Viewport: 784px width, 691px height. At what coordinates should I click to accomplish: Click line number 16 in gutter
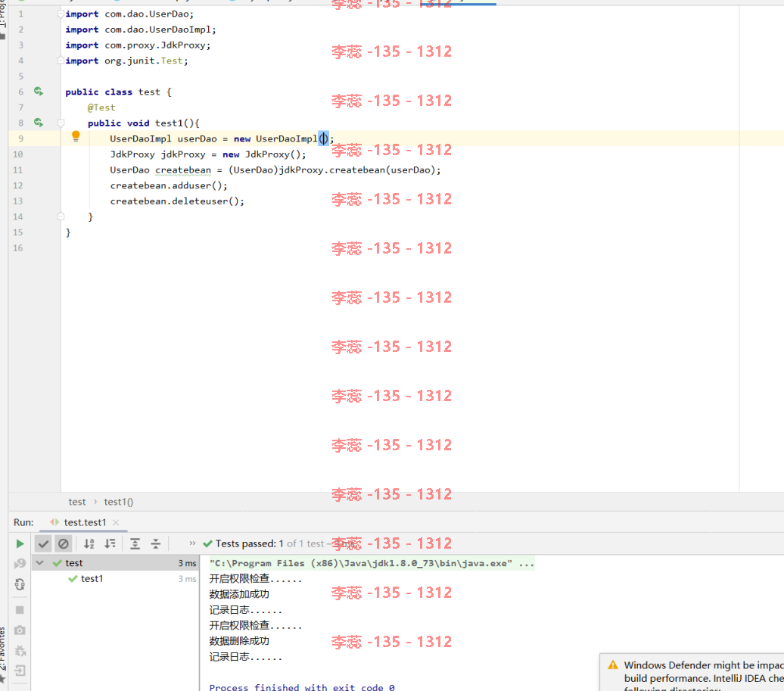coord(18,248)
